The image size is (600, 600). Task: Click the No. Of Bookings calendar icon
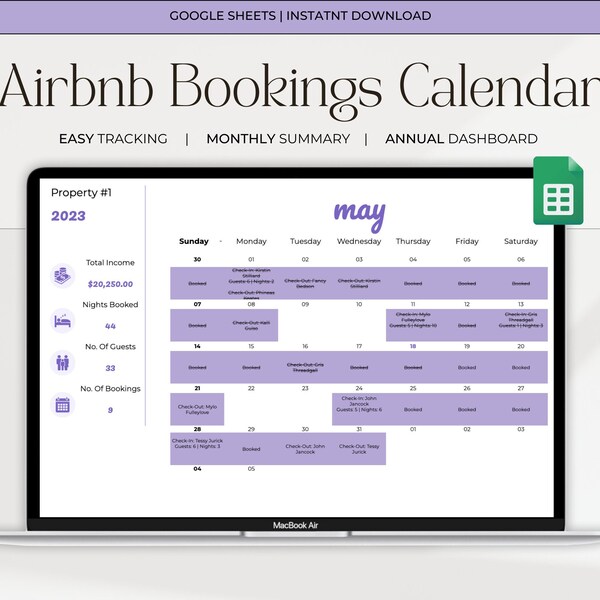pos(62,404)
